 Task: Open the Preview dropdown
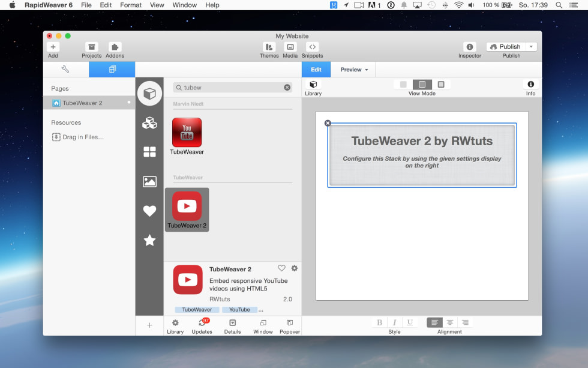[354, 70]
